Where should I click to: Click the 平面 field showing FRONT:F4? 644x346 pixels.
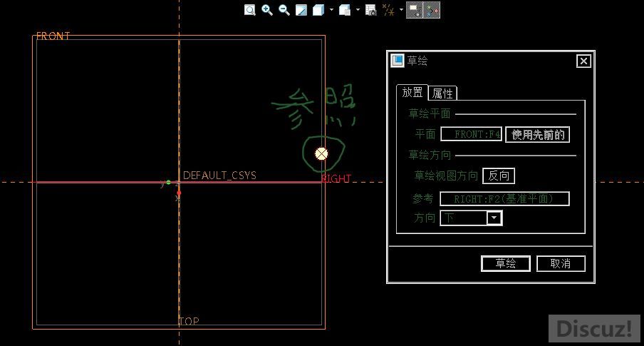pos(472,134)
